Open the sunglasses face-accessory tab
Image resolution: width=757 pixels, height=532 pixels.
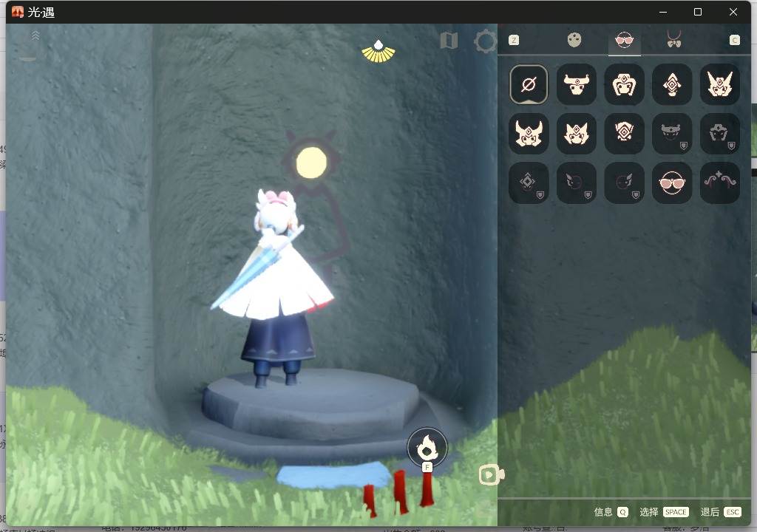click(624, 40)
